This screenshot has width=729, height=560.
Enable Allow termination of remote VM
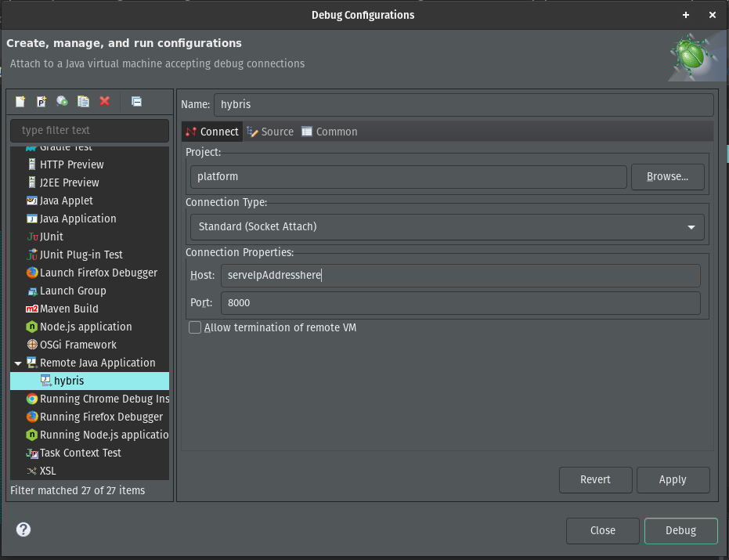[194, 327]
